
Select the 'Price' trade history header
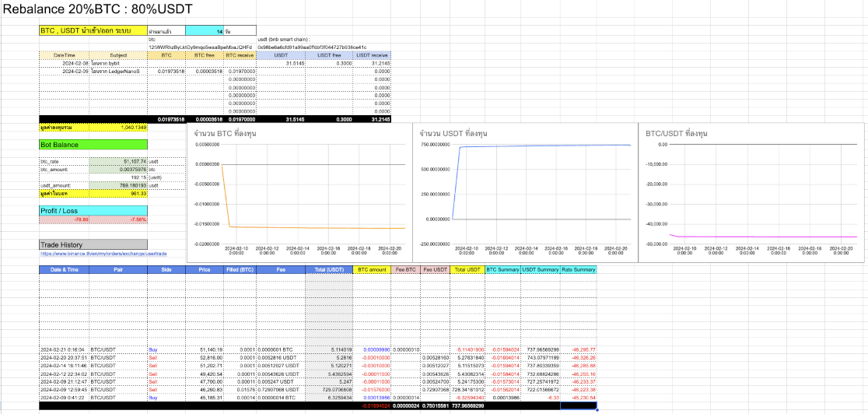205,269
